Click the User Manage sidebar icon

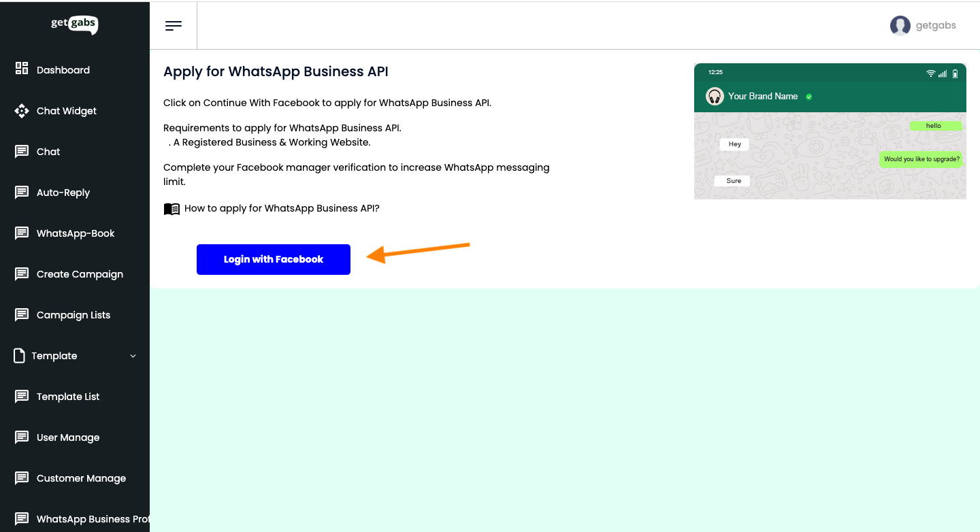(22, 437)
